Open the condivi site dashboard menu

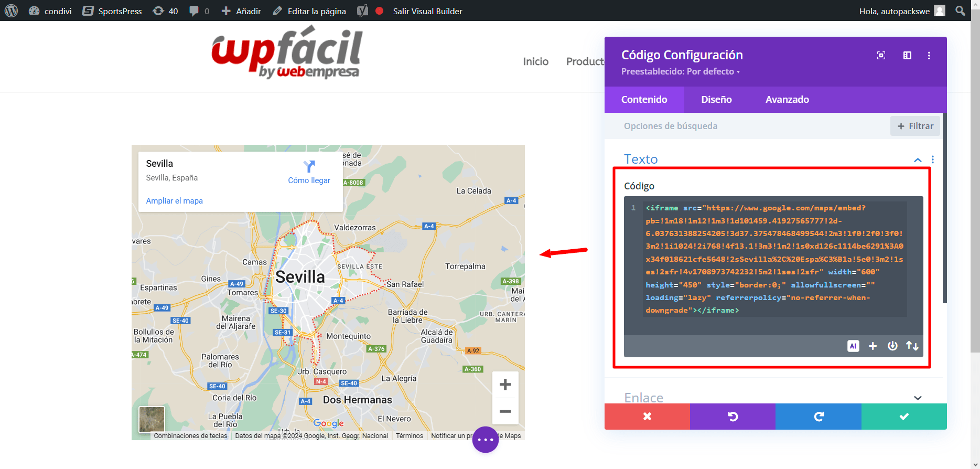[x=50, y=11]
